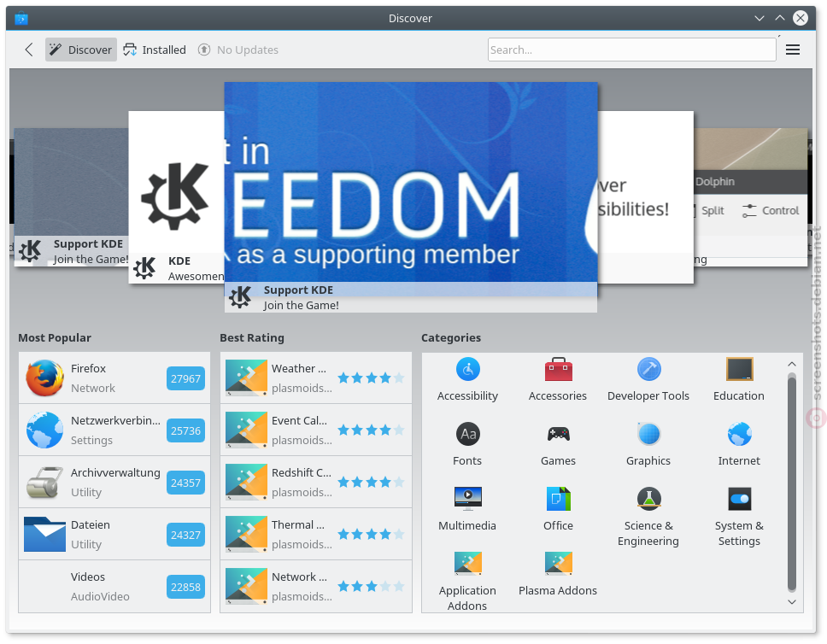
Task: Click the categories scrollbar up arrow
Action: (x=792, y=364)
